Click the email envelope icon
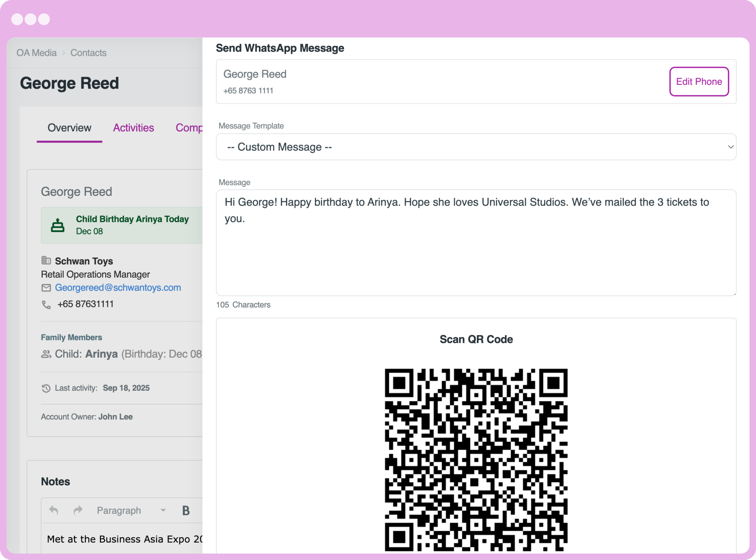The image size is (756, 560). point(46,288)
